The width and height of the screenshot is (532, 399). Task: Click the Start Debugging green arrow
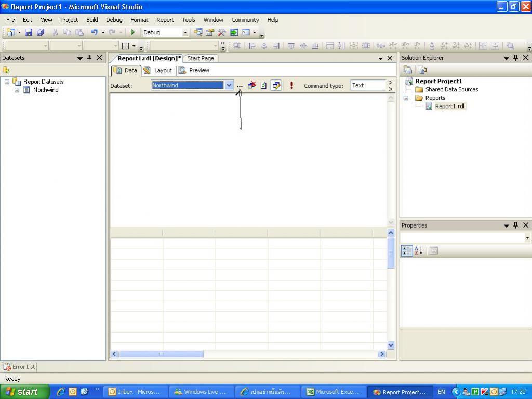(133, 32)
